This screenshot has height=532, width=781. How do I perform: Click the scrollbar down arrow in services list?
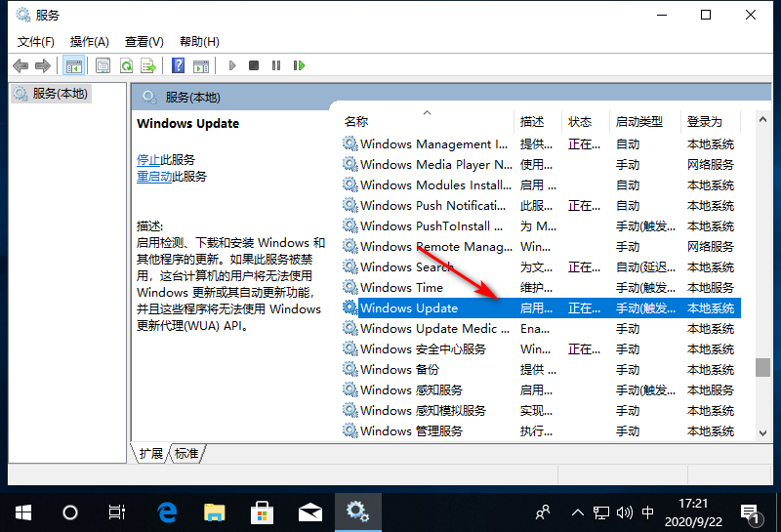tap(762, 431)
